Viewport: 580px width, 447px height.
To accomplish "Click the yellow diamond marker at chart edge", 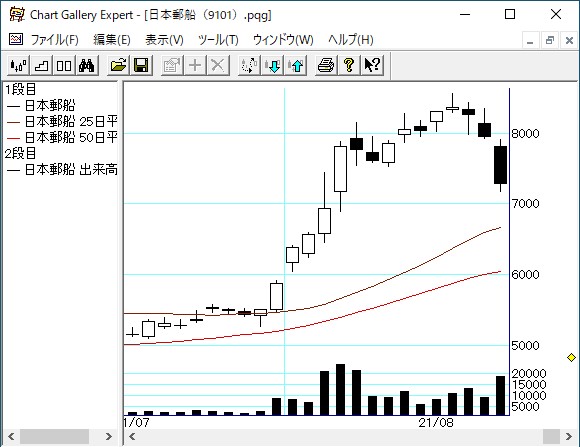I will point(571,357).
